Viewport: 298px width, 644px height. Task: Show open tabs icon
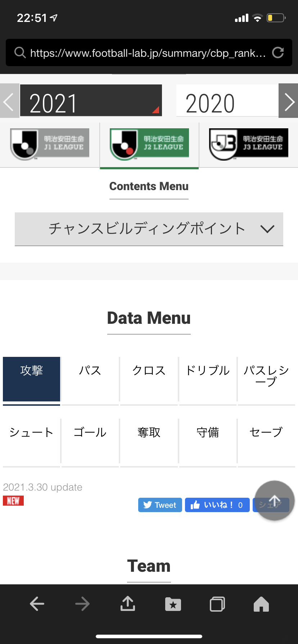217,604
